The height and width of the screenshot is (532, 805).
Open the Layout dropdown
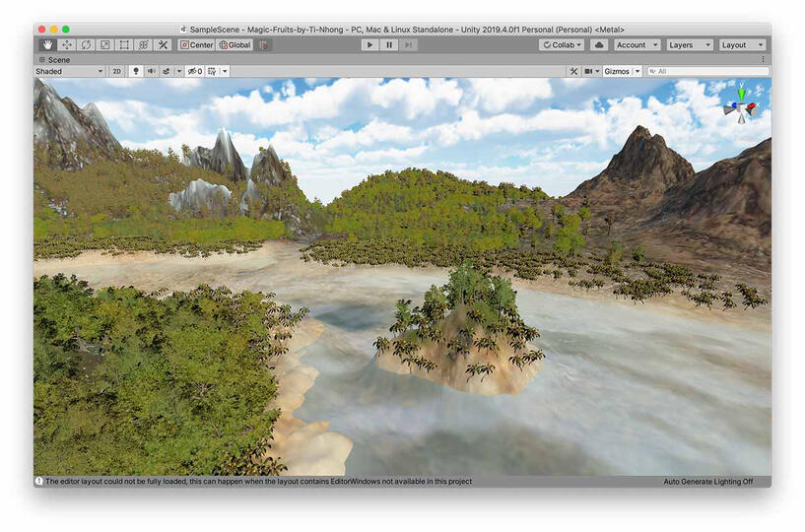point(741,45)
